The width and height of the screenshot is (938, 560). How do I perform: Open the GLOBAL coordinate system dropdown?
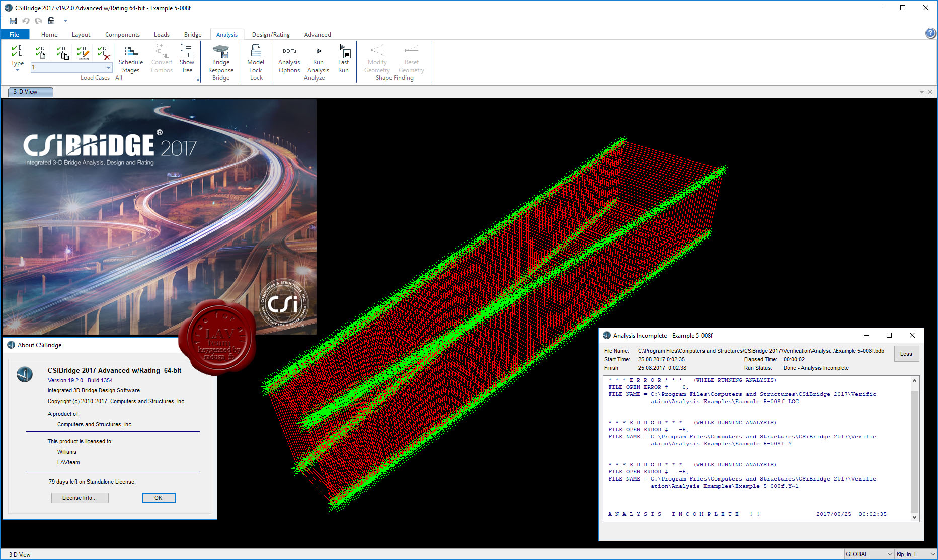tap(869, 554)
